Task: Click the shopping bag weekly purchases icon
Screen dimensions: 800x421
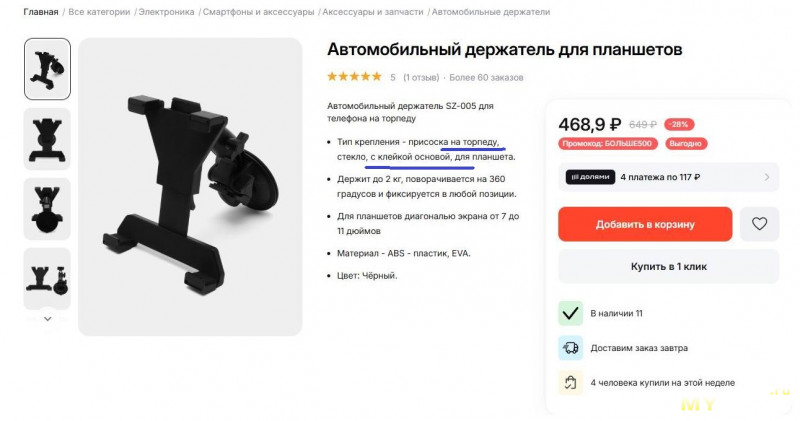Action: [x=570, y=382]
